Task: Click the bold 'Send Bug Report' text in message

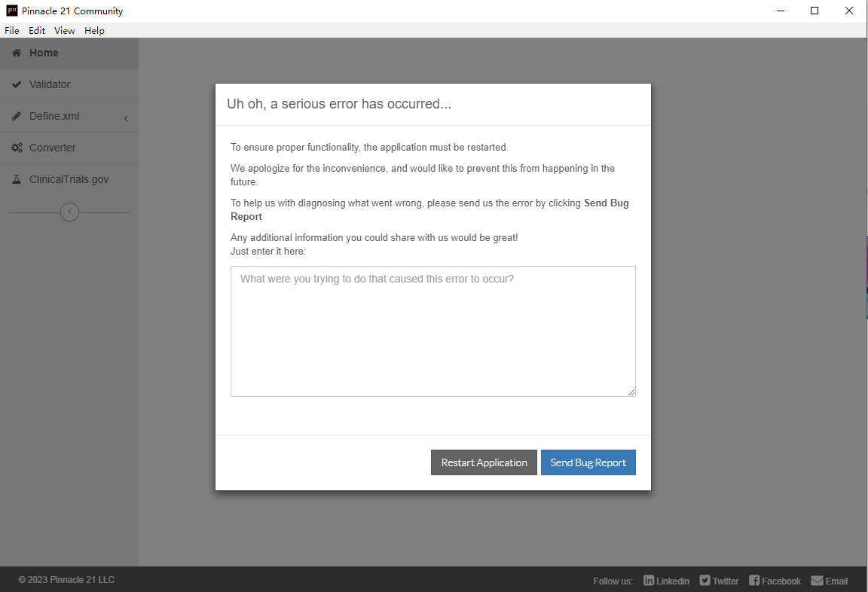Action: [x=429, y=209]
